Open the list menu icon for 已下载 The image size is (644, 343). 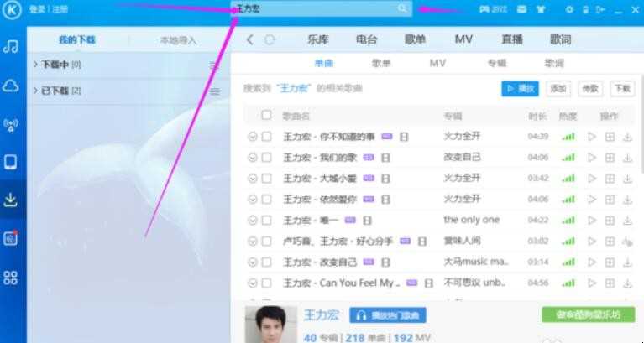click(x=215, y=91)
